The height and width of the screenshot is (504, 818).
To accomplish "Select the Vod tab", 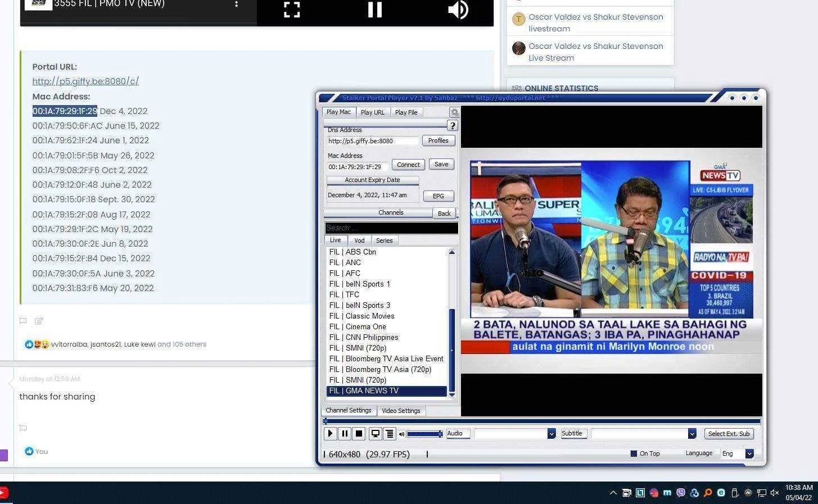I will 359,240.
